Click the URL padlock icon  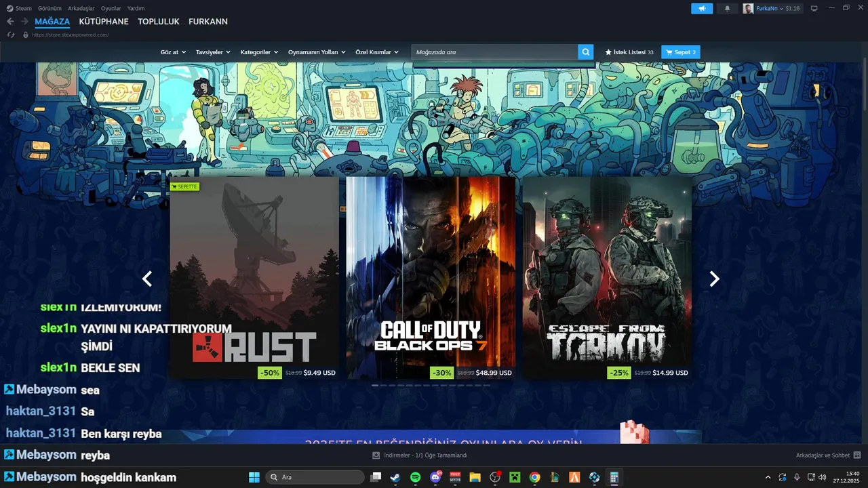click(26, 35)
